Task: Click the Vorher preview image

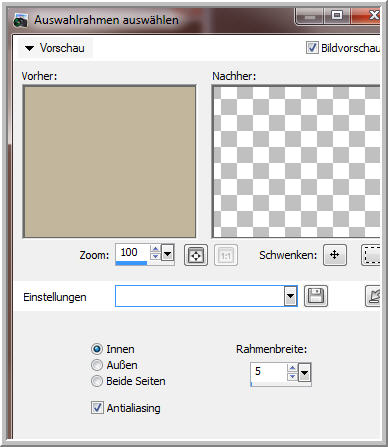Action: click(x=109, y=162)
